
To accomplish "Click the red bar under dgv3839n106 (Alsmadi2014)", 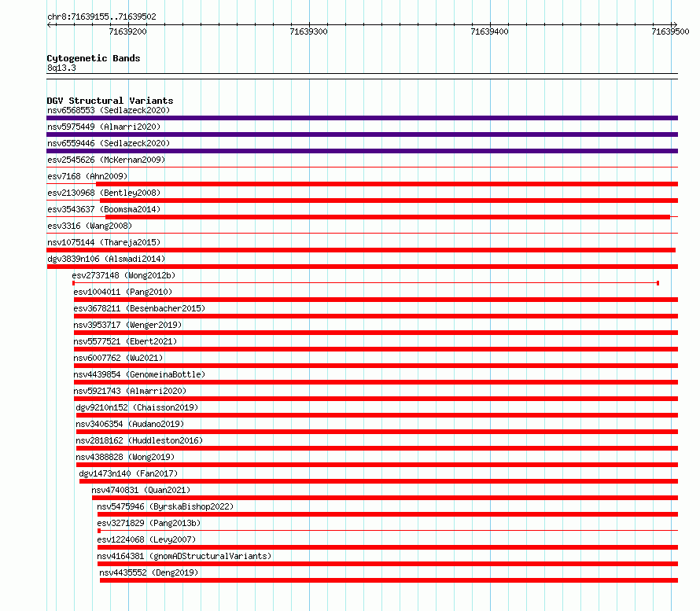I will pos(362,267).
